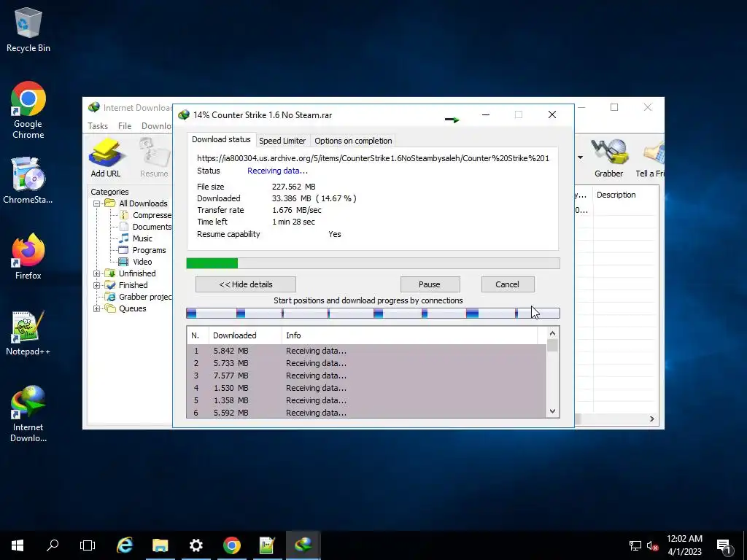Collapse the All Downloads tree node

(97, 204)
